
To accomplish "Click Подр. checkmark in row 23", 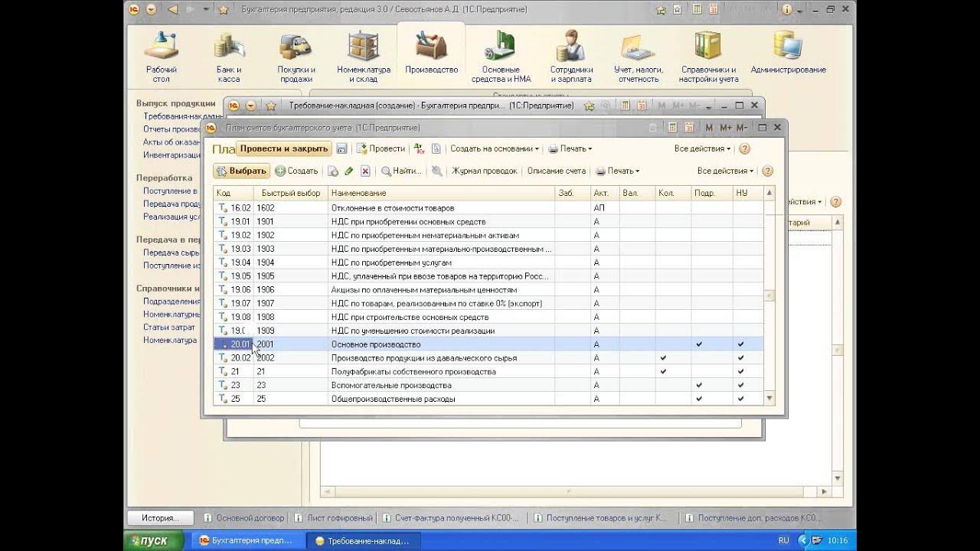I will pyautogui.click(x=699, y=385).
